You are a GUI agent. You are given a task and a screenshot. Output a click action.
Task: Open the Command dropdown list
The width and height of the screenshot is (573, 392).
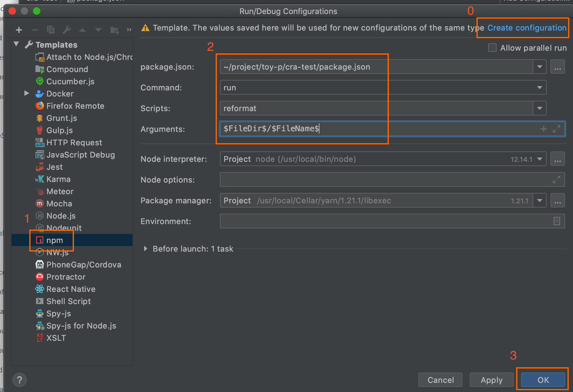click(540, 88)
